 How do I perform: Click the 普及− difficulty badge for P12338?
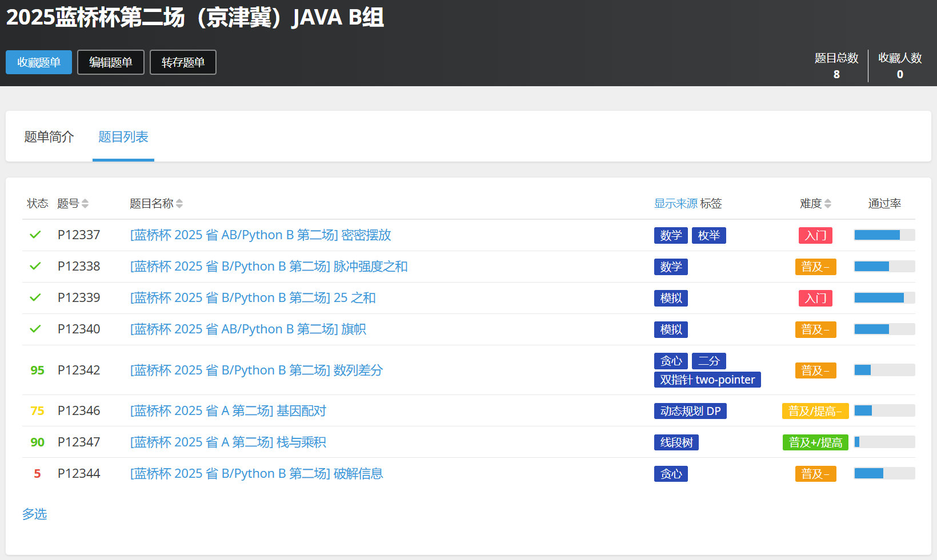pos(816,267)
